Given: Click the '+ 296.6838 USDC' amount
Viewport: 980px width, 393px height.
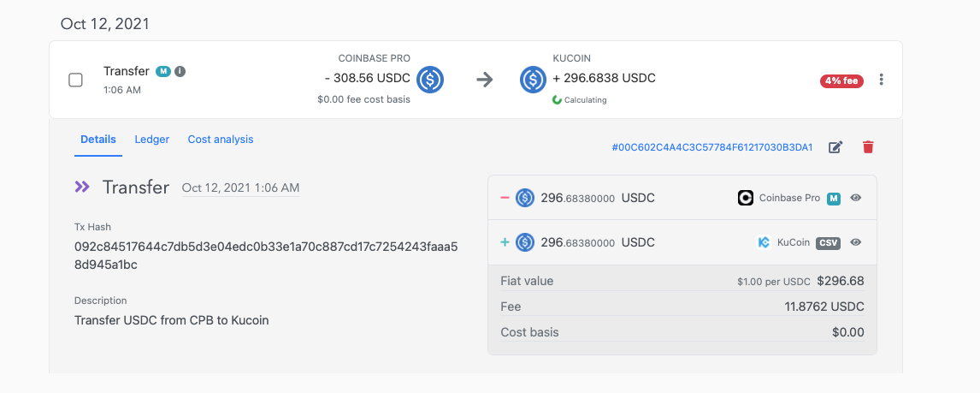Looking at the screenshot, I should (605, 79).
